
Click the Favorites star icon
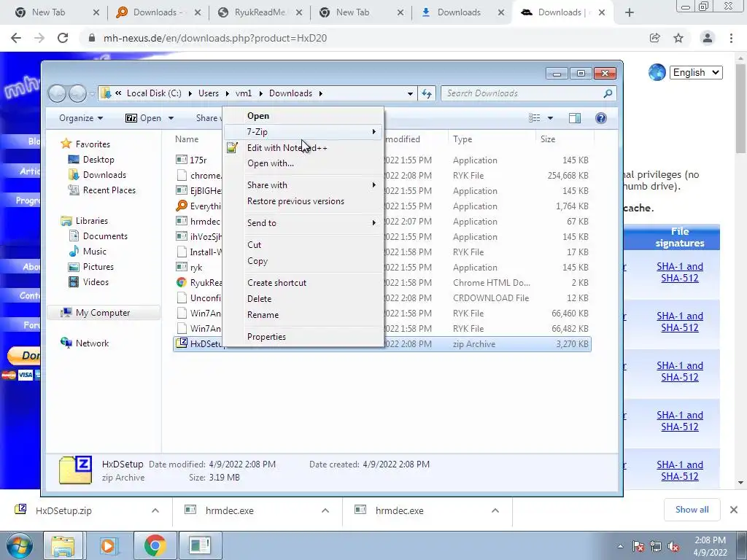point(66,144)
